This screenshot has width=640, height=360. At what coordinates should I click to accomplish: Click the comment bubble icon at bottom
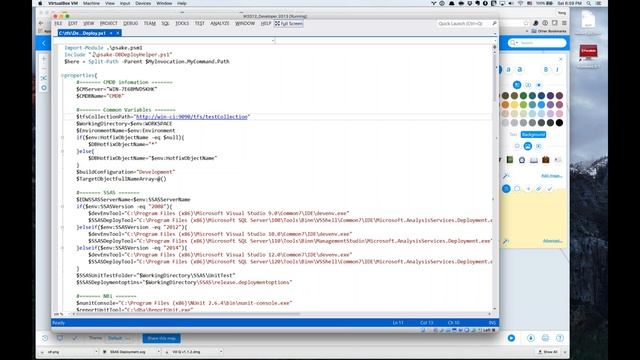pyautogui.click(x=60, y=338)
